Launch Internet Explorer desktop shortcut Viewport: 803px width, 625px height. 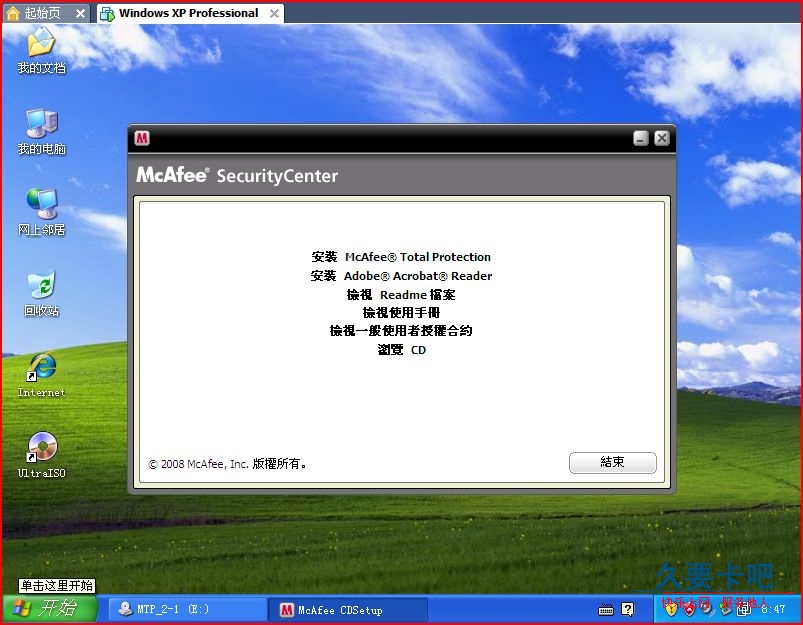41,375
